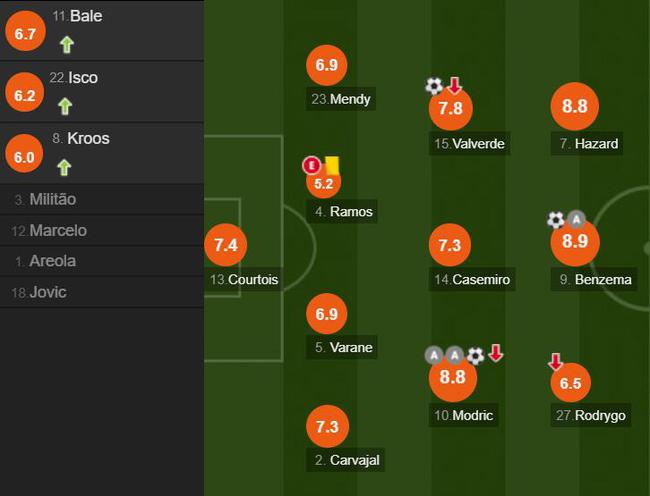The image size is (650, 496).
Task: Click Courtois's 7.4 rating circle
Action: pos(225,245)
